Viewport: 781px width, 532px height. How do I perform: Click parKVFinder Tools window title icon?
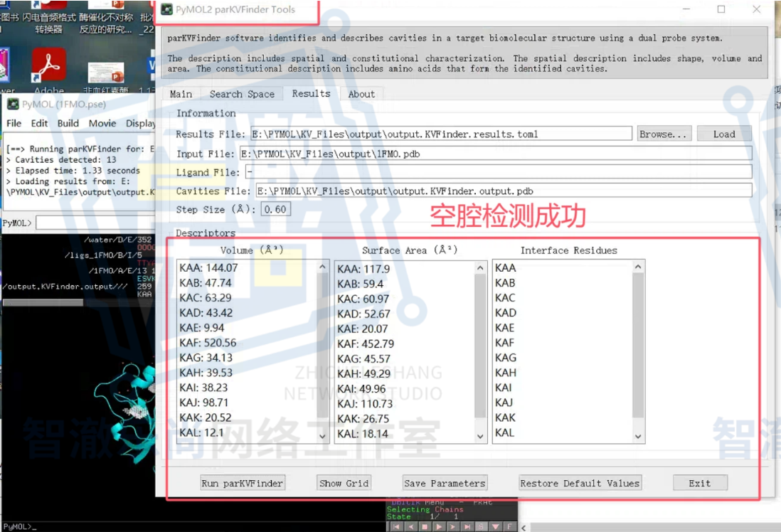(x=167, y=9)
